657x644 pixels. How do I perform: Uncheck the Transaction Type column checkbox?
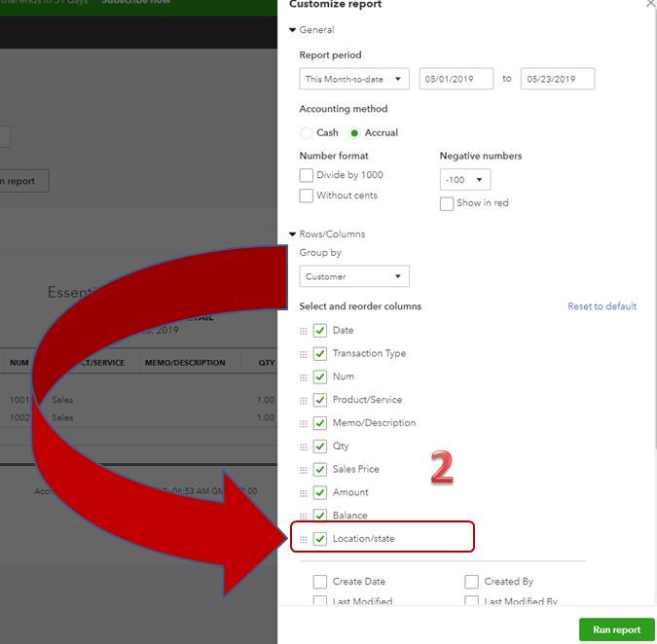[x=319, y=354]
